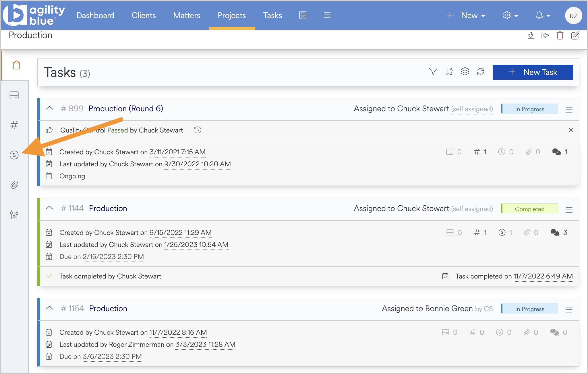Collapse task 1164 Production
Image resolution: width=588 pixels, height=374 pixels.
click(x=50, y=308)
